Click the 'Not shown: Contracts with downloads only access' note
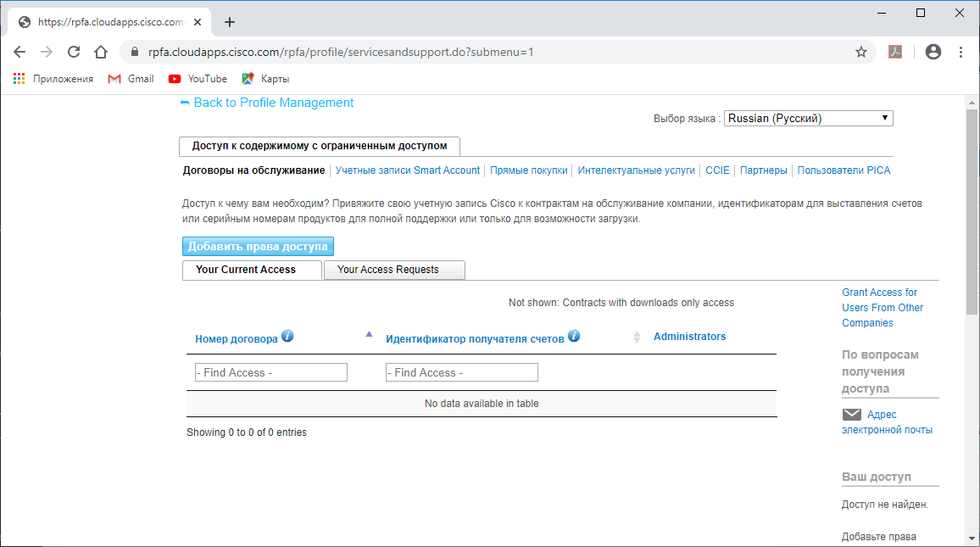Image resolution: width=980 pixels, height=547 pixels. pos(621,303)
